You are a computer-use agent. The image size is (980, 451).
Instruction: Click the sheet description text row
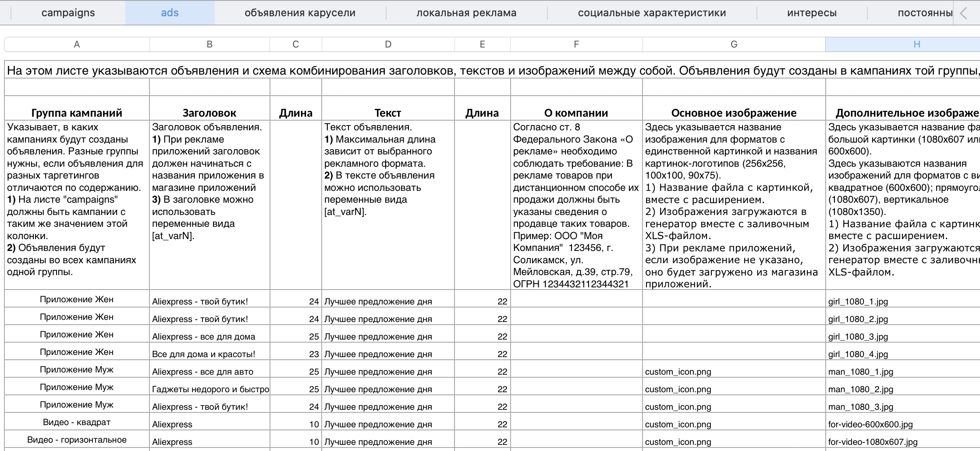(492, 70)
